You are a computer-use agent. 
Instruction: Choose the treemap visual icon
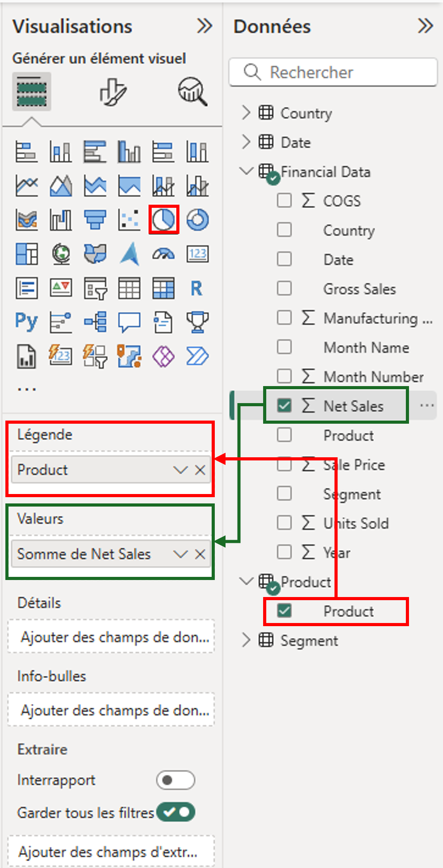point(26,254)
